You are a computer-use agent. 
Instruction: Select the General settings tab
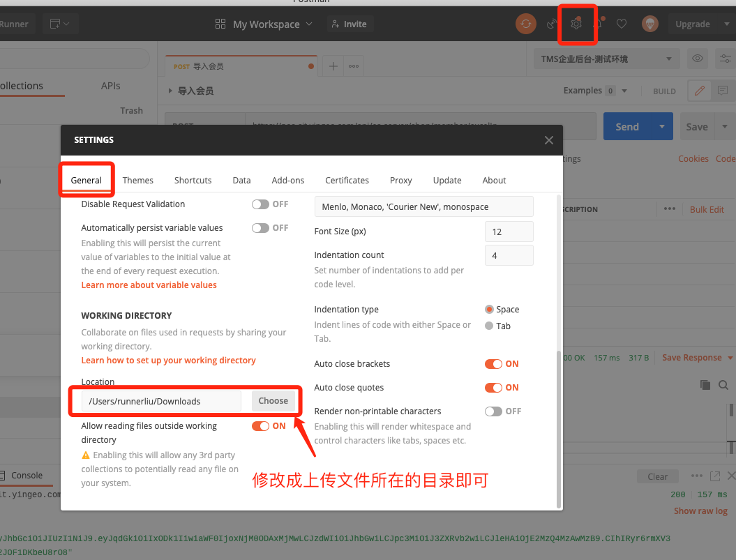(x=86, y=180)
